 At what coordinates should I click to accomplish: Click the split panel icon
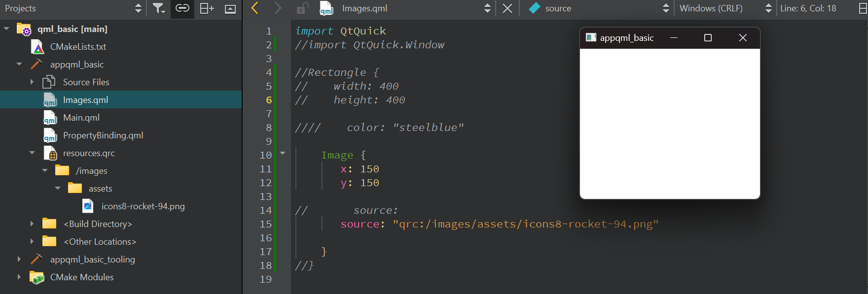(x=207, y=8)
